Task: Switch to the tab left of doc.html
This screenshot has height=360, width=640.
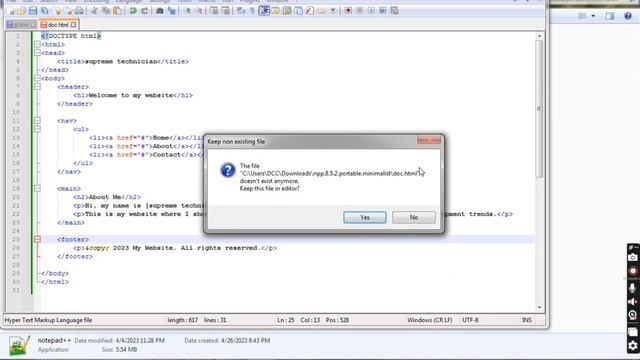Action: point(21,25)
